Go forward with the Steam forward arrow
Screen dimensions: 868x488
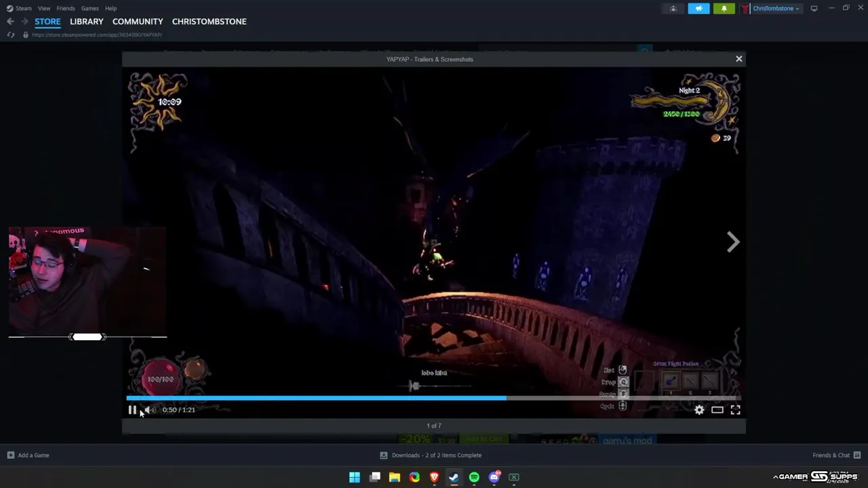point(24,22)
